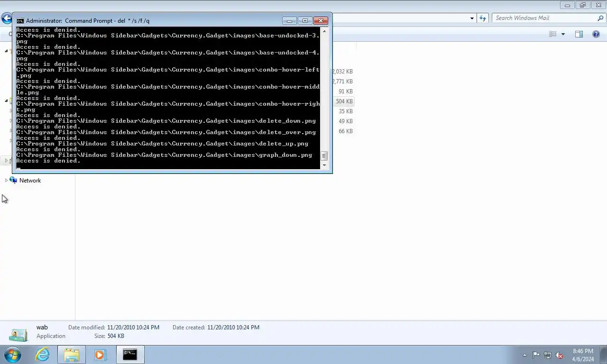
Task: Click the delete_down.png path line
Action: click(166, 121)
